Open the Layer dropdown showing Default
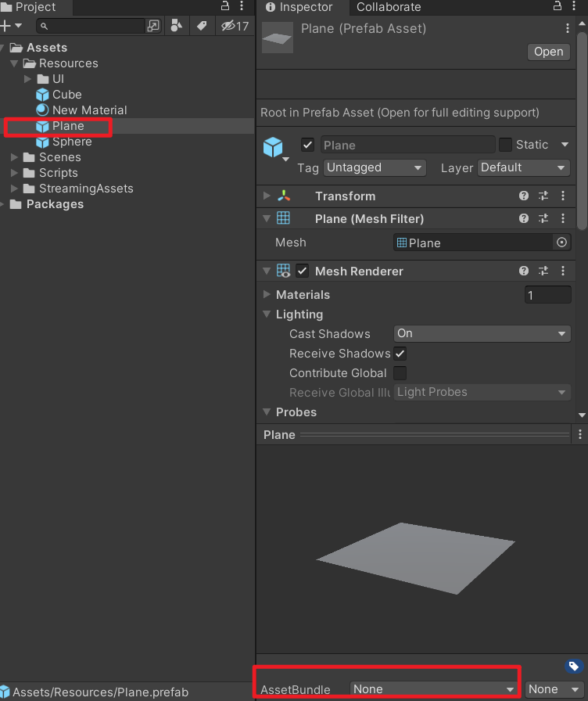The width and height of the screenshot is (588, 701). tap(524, 167)
